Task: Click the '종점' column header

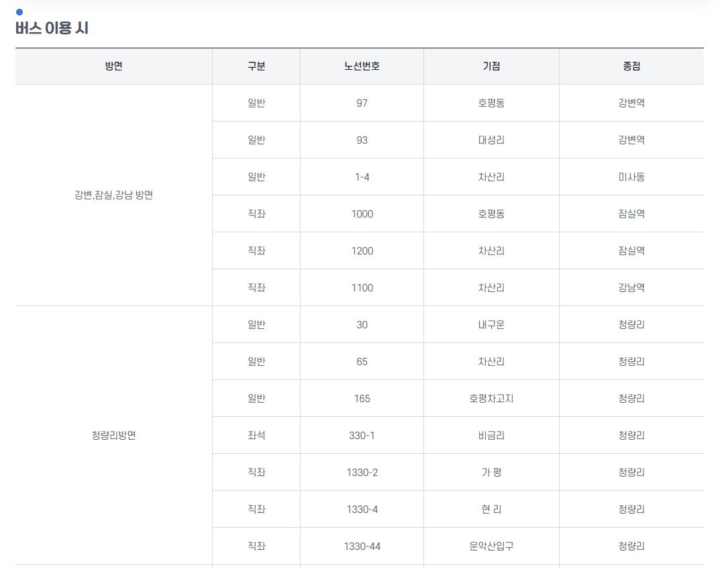Action: [631, 66]
